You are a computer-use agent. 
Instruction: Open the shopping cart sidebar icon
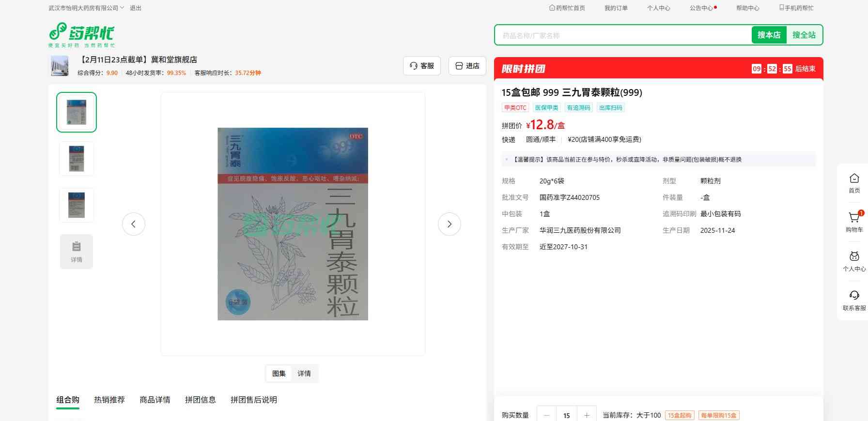click(x=854, y=218)
